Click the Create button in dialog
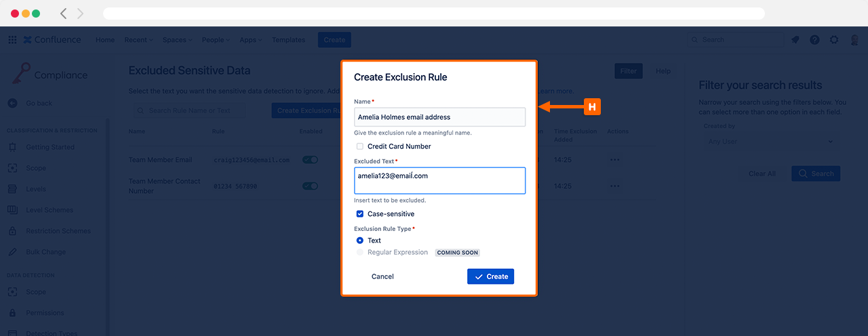Viewport: 868px width, 336px height. click(490, 276)
